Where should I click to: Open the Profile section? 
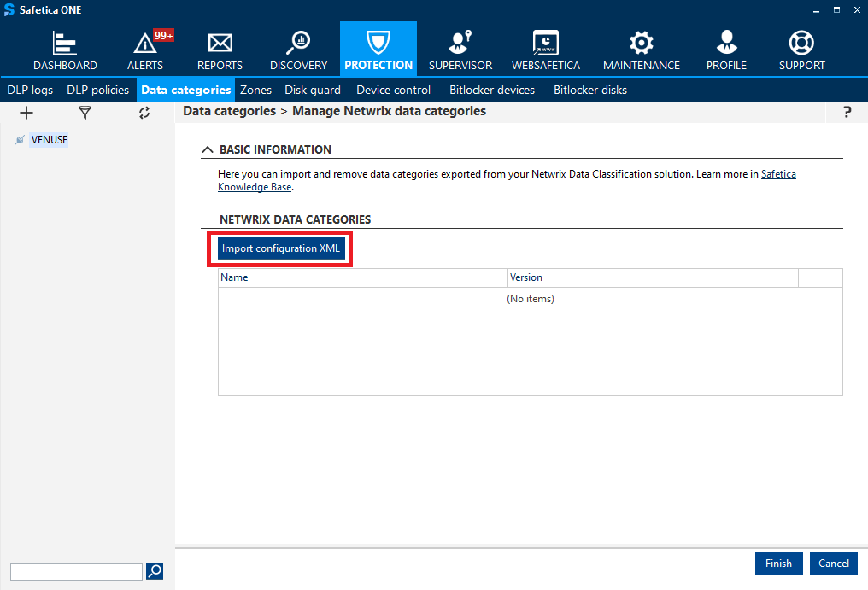(726, 50)
